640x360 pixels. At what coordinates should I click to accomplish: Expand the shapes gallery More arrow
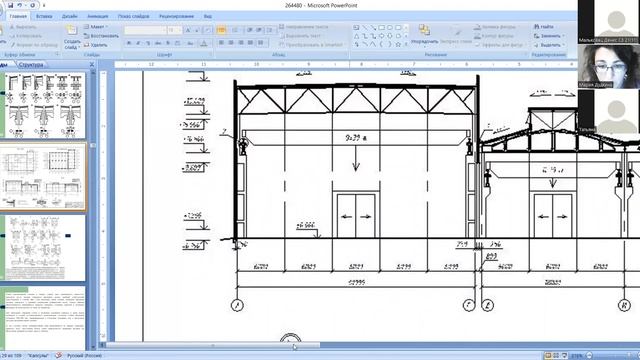[x=406, y=44]
